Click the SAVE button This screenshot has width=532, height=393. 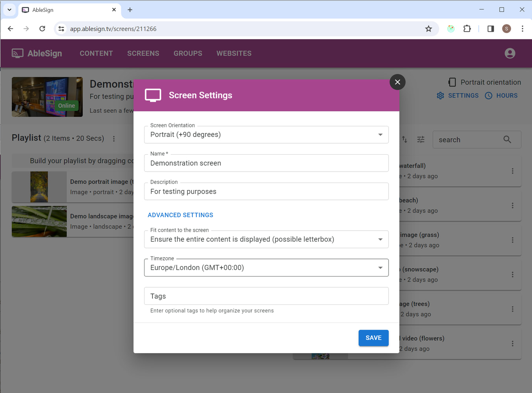point(373,338)
